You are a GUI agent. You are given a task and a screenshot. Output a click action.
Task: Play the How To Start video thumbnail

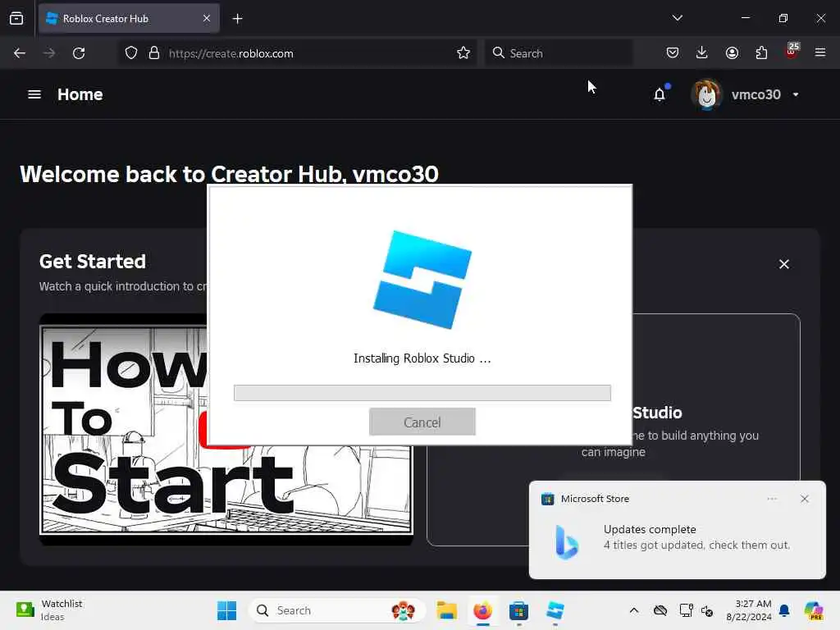[x=226, y=430]
